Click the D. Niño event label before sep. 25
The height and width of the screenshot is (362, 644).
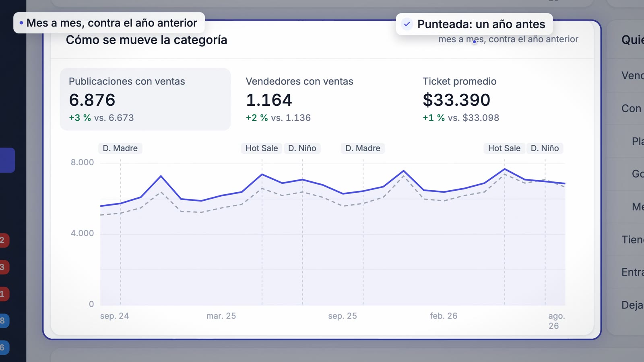[x=302, y=148]
